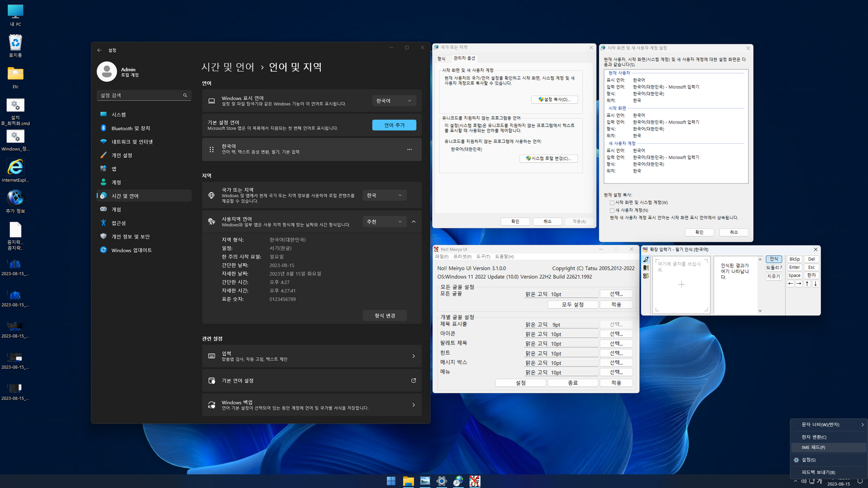This screenshot has height=488, width=868.
Task: Choose IME 패드(P) menu entry
Action: point(829,447)
